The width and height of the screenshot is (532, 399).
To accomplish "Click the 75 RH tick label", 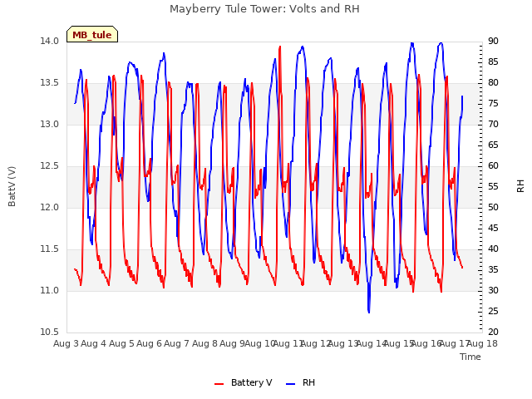I will (493, 103).
